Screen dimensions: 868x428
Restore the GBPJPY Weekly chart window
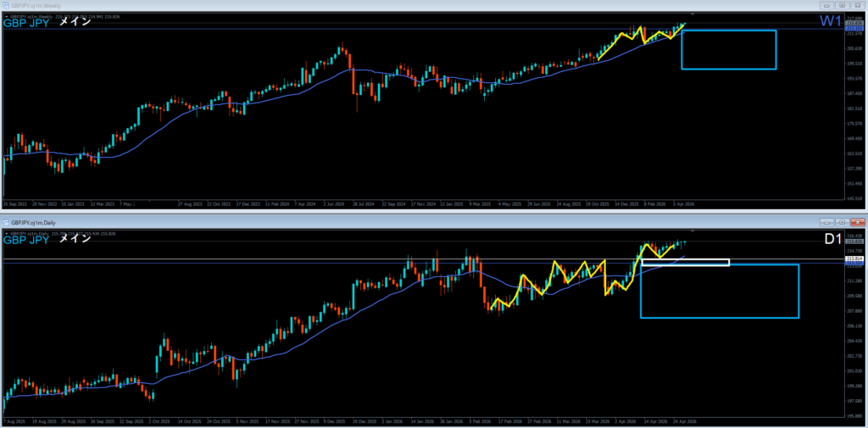pos(842,5)
